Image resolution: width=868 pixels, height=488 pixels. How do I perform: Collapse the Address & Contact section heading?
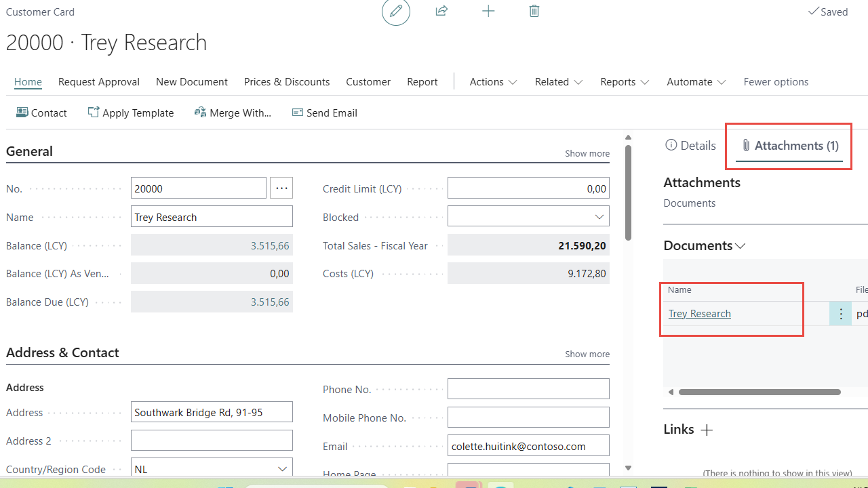pos(62,352)
